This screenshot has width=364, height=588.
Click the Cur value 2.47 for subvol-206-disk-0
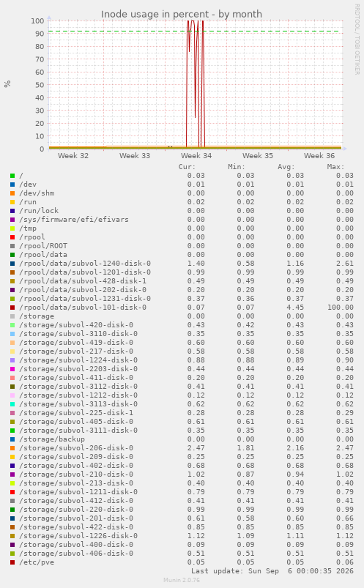point(196,447)
